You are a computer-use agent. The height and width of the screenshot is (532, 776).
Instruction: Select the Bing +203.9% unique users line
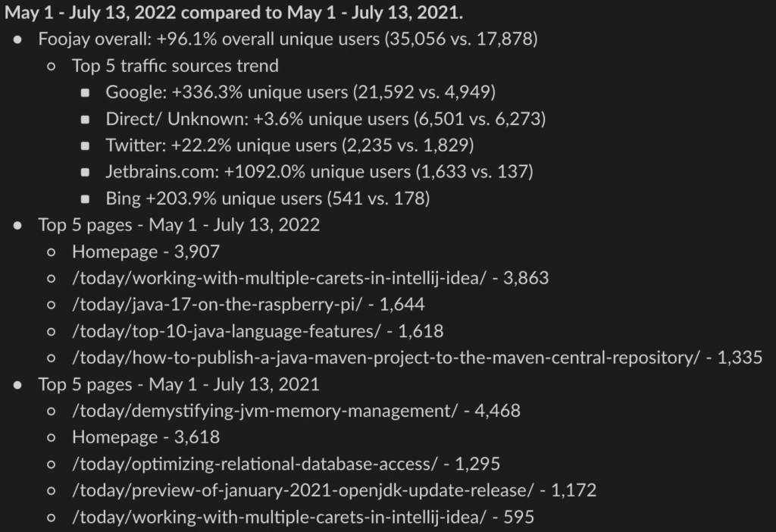click(268, 199)
